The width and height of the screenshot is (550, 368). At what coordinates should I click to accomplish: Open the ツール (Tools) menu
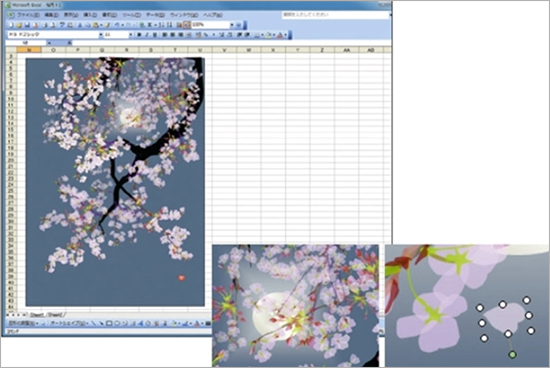coord(131,15)
